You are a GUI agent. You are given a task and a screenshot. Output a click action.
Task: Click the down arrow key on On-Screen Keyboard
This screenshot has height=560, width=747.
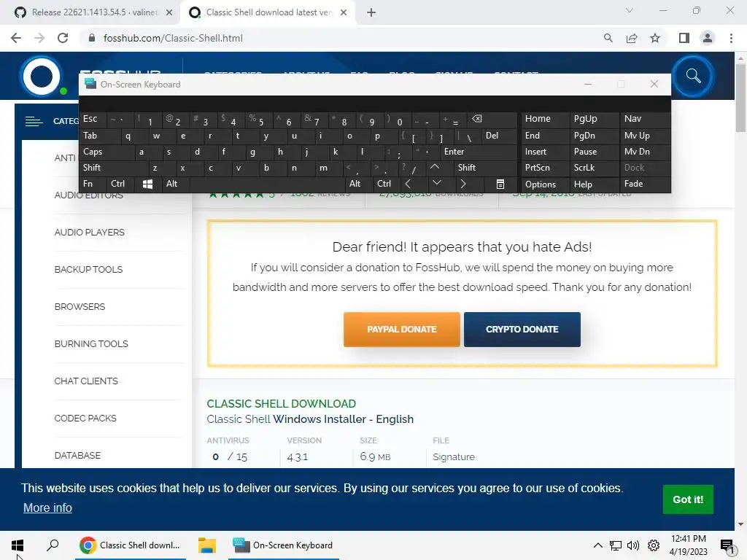tap(437, 183)
